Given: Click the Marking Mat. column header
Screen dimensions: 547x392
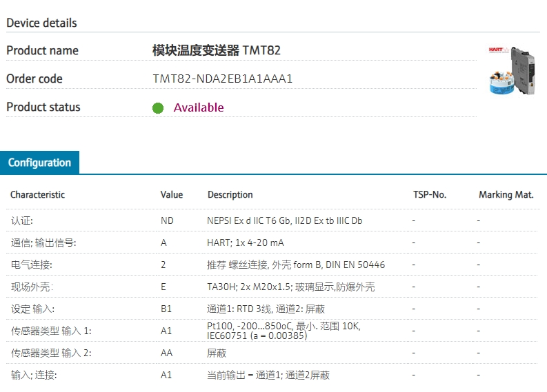Looking at the screenshot, I should (506, 194).
